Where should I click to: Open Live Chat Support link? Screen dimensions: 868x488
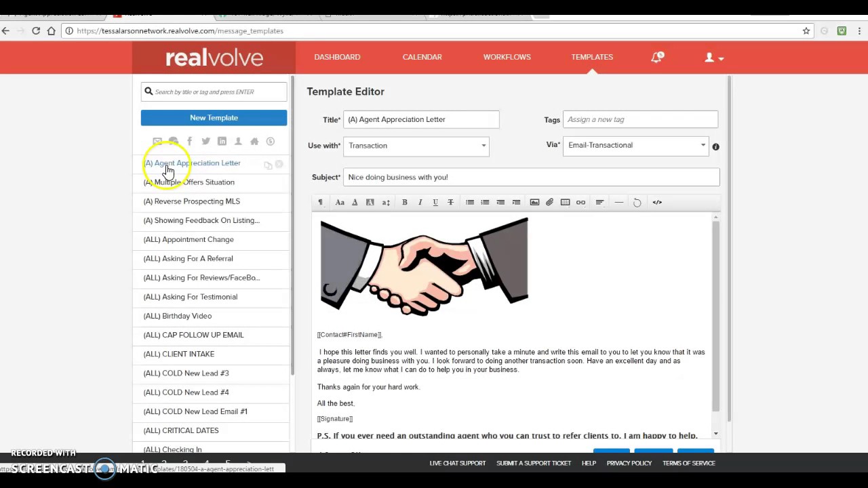point(458,463)
